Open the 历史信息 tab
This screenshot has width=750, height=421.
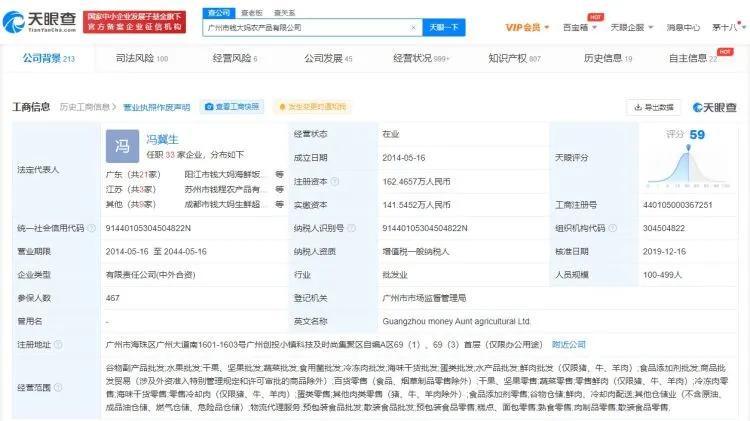click(608, 58)
